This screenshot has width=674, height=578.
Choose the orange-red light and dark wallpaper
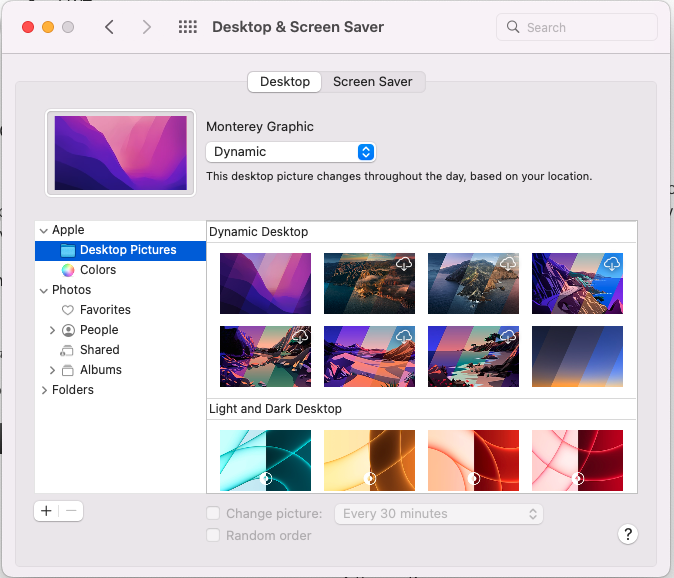point(473,460)
